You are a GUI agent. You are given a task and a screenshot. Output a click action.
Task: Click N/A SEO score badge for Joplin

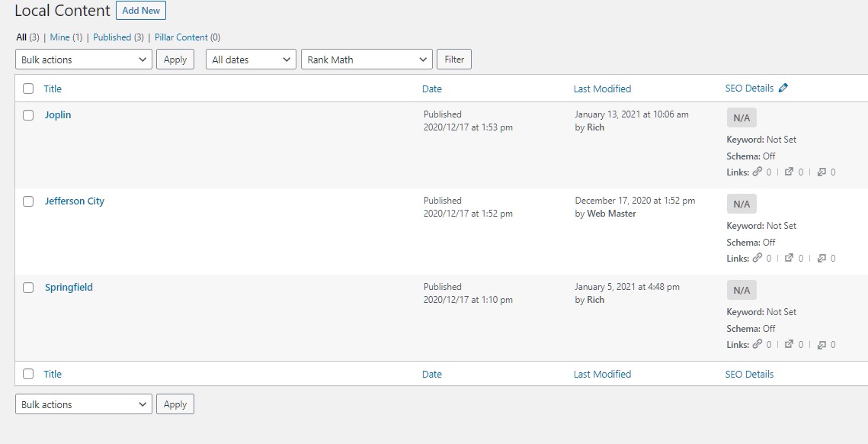coord(741,117)
